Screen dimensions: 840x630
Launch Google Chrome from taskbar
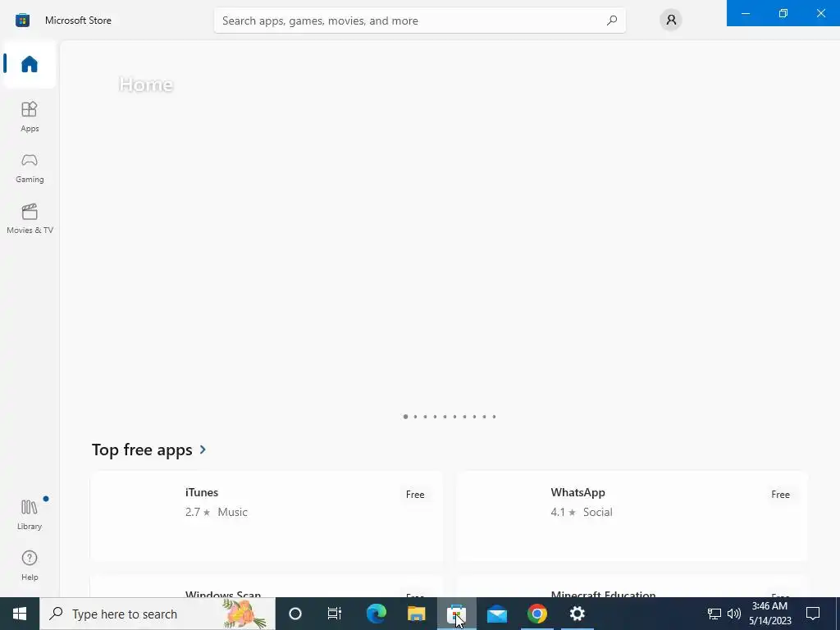coord(537,614)
